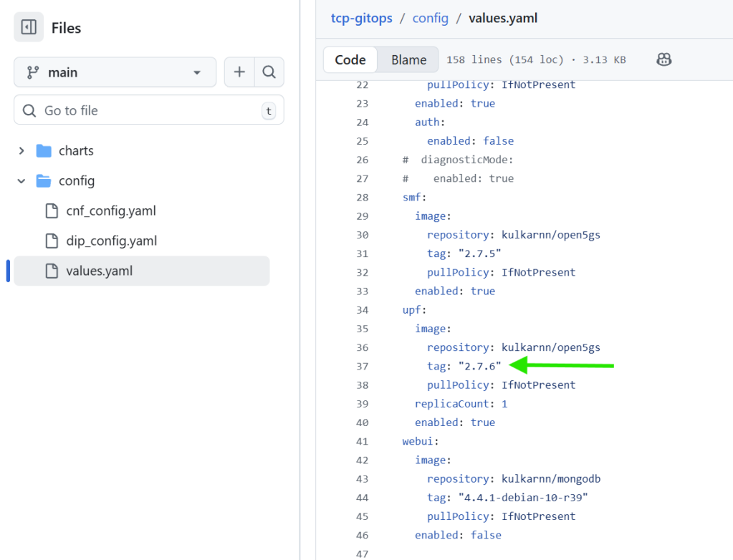Click line number 28 beside smf
The image size is (733, 560).
pyautogui.click(x=361, y=198)
